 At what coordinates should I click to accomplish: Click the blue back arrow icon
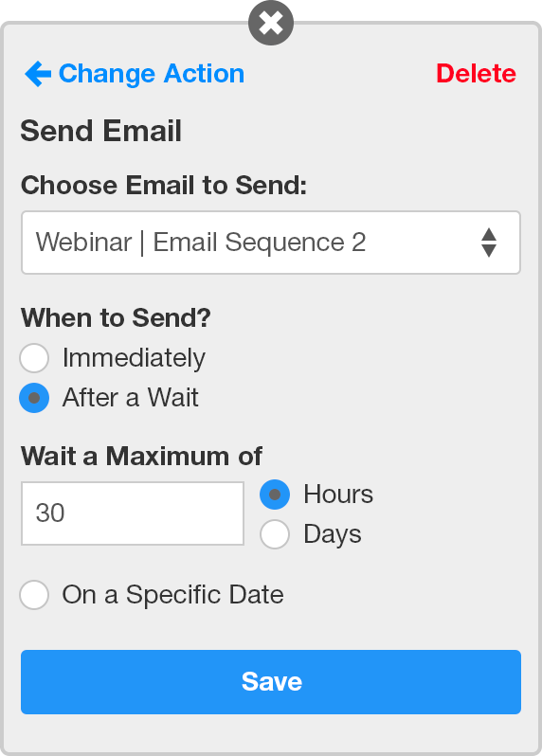38,74
